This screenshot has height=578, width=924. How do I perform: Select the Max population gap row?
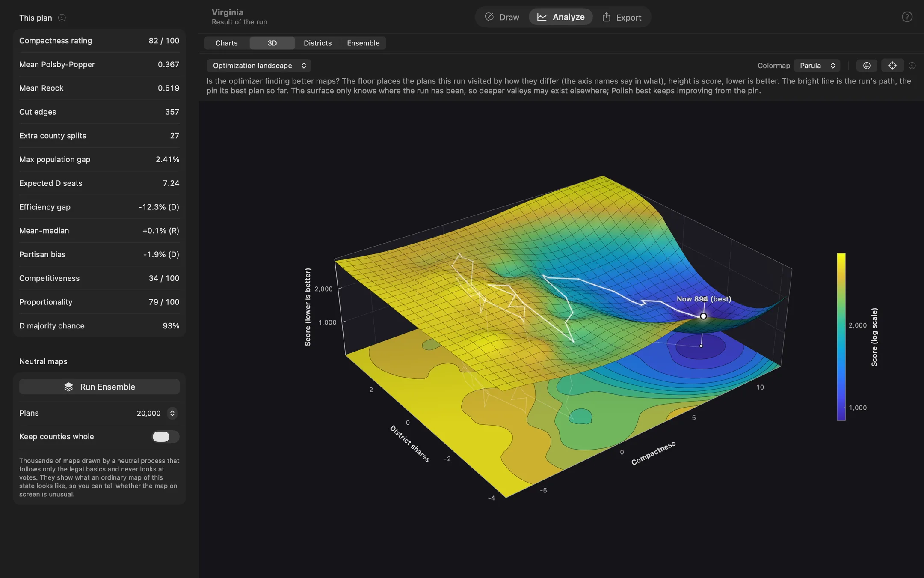pos(99,160)
